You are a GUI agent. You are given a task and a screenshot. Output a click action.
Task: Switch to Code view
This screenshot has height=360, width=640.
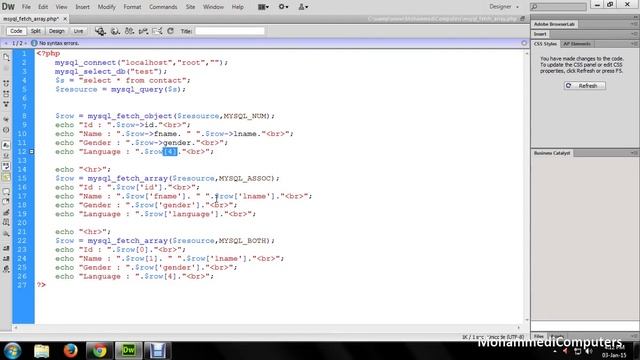point(16,31)
